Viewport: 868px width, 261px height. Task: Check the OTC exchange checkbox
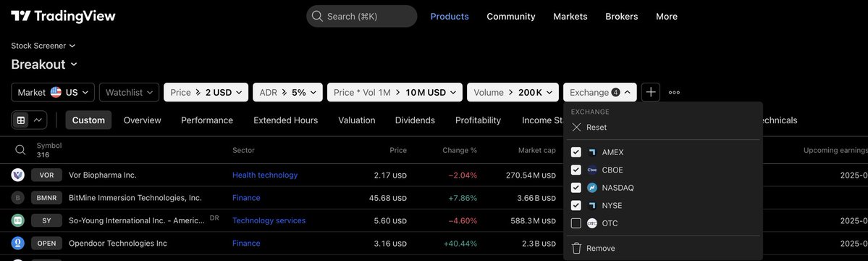point(576,223)
